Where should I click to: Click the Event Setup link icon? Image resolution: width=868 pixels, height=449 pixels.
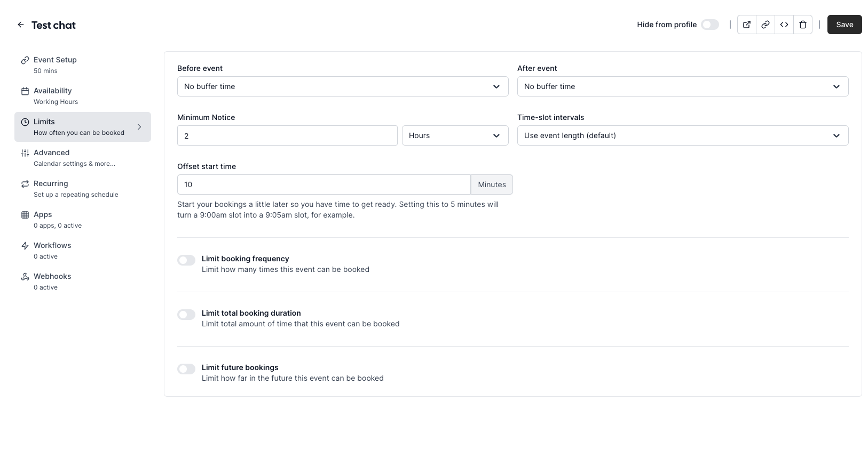click(25, 60)
